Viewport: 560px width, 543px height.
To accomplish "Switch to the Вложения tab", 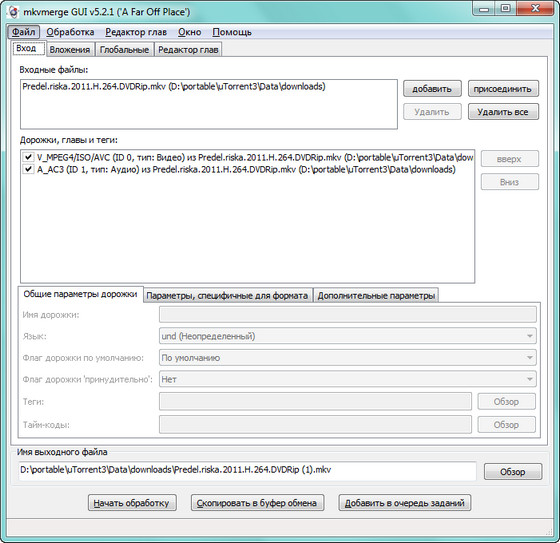I will tap(70, 50).
